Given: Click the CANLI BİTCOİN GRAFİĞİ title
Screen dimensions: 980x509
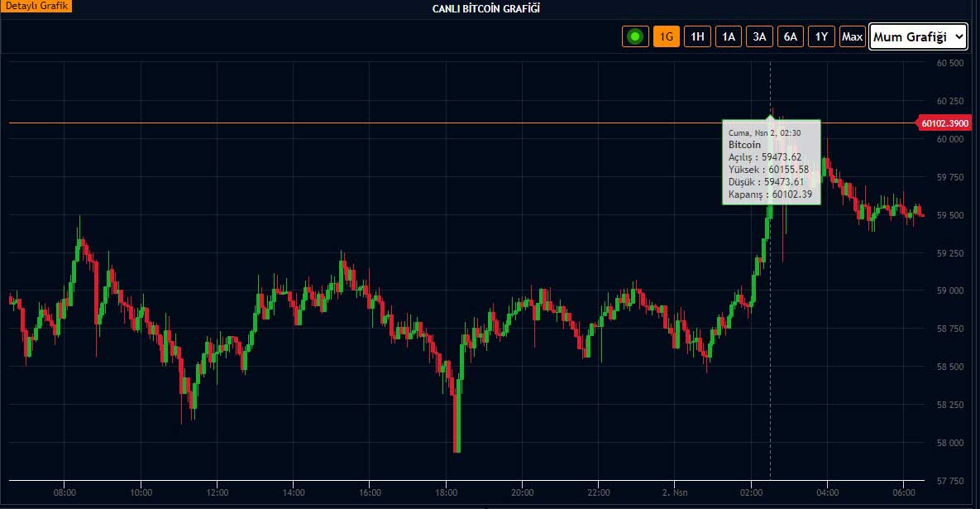Looking at the screenshot, I should 486,8.
